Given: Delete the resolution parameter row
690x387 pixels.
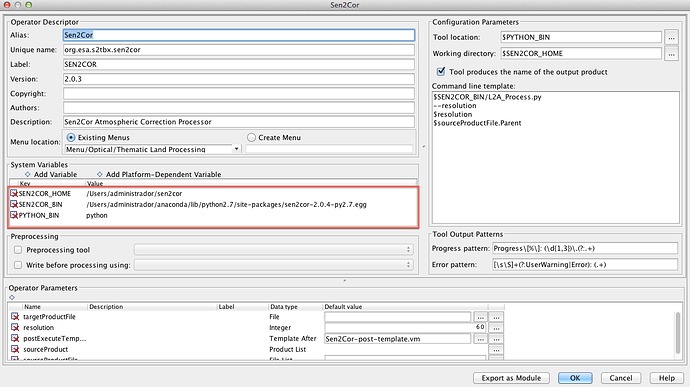Looking at the screenshot, I should [x=15, y=328].
